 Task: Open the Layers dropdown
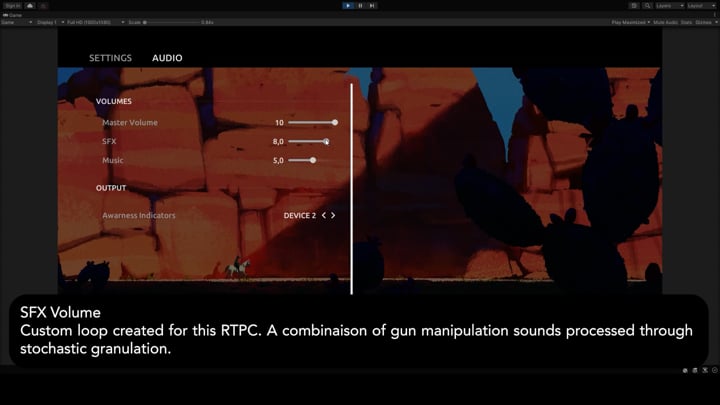coord(669,6)
